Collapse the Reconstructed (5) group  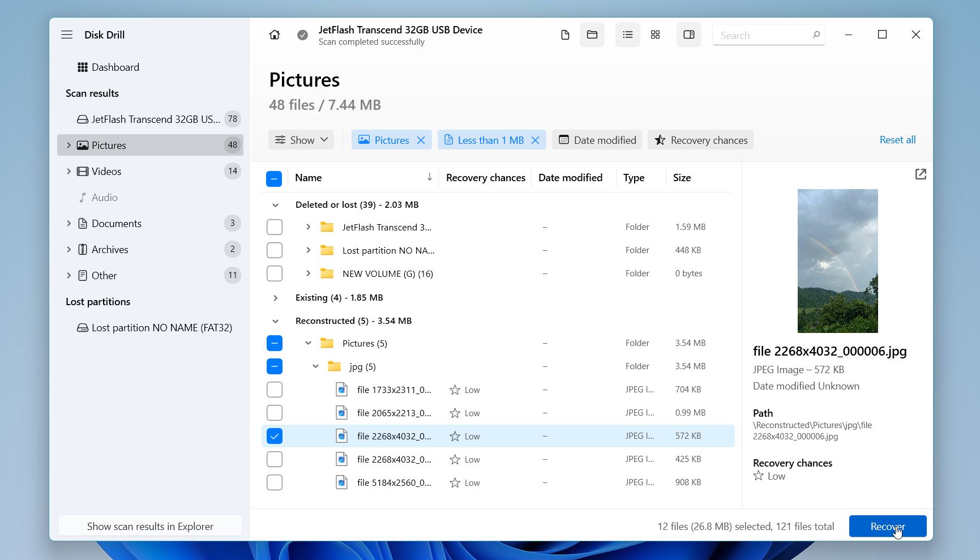pyautogui.click(x=275, y=321)
